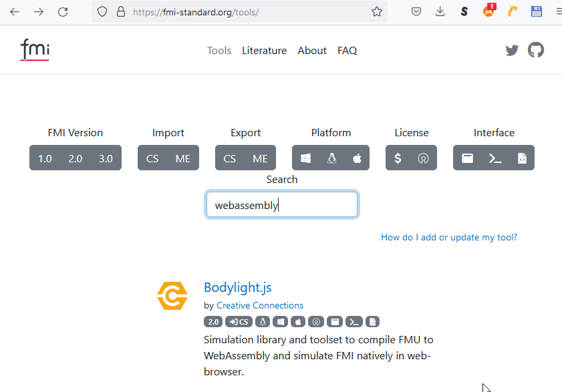Viewport: 562px width, 392px height.
Task: Toggle the Windows platform filter
Action: tap(305, 158)
